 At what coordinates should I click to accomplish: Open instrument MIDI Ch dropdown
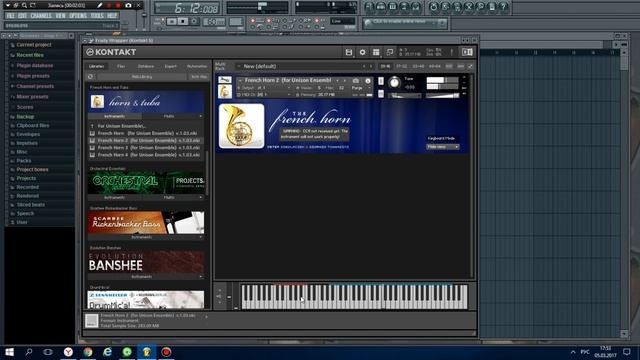point(265,95)
